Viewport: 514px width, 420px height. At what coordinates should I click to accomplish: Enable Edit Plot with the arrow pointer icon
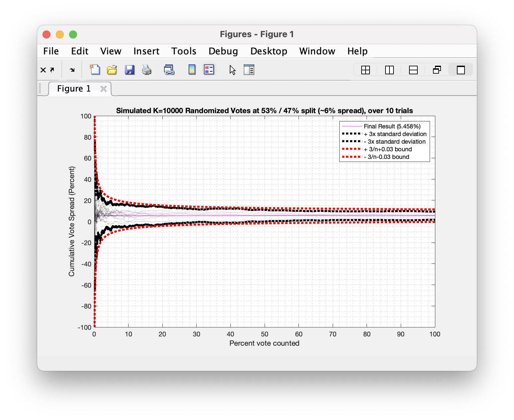(x=232, y=70)
